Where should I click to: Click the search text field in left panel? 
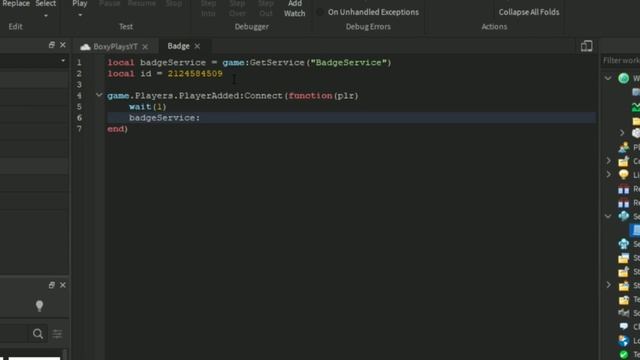(x=13, y=334)
